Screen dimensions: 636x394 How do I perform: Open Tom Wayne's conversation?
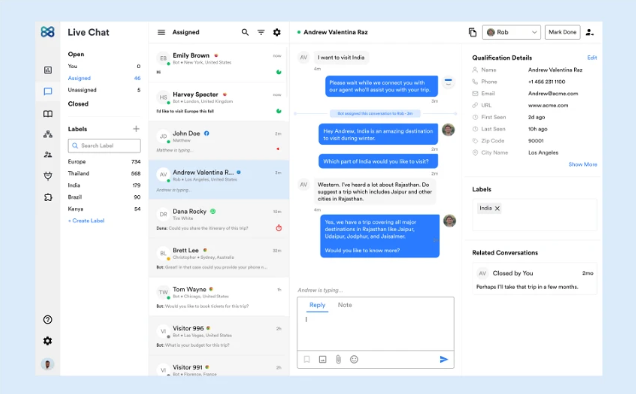click(x=219, y=296)
